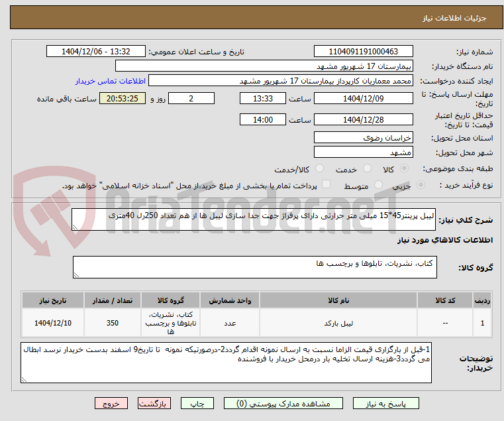Screen dimensions: 504x421
Task: Select the خدمت radio button
Action: 367,168
